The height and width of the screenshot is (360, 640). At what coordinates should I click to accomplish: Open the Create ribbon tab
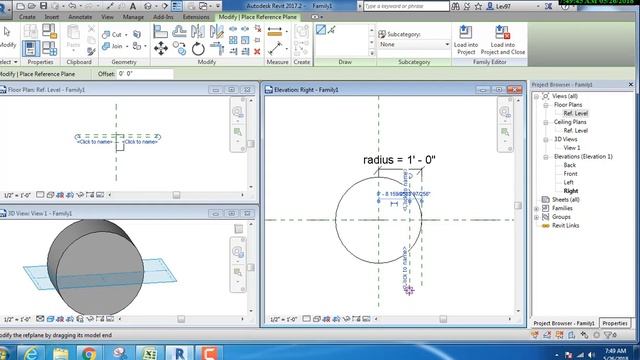(27, 17)
